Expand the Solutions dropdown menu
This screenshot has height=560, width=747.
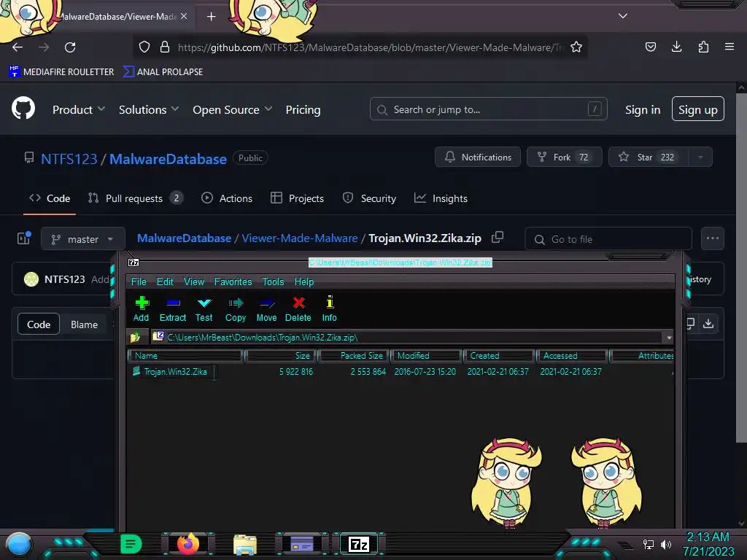tap(149, 109)
